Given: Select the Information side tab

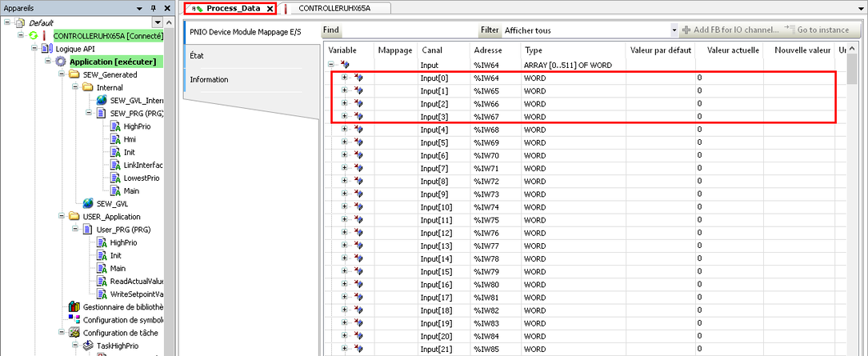Looking at the screenshot, I should point(210,79).
